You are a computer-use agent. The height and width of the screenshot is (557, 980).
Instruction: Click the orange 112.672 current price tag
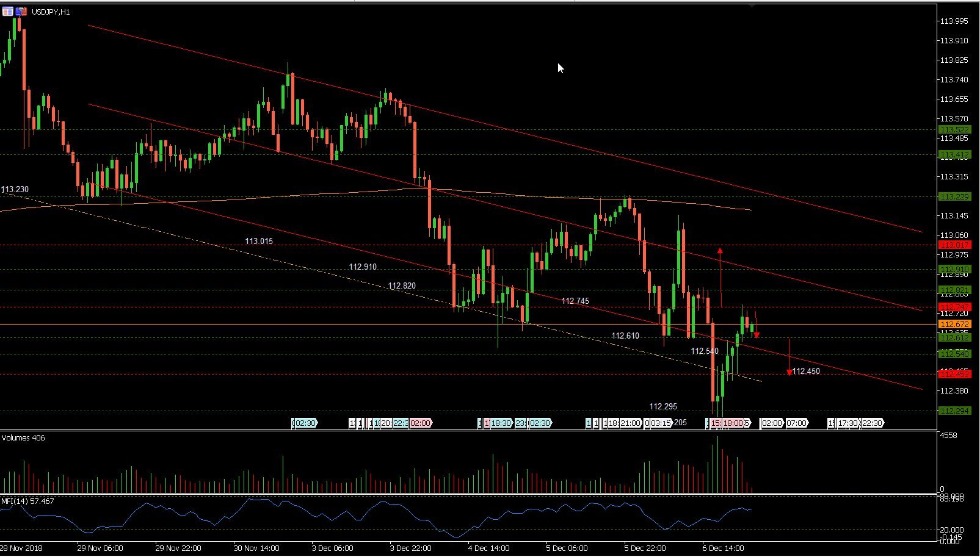[954, 324]
